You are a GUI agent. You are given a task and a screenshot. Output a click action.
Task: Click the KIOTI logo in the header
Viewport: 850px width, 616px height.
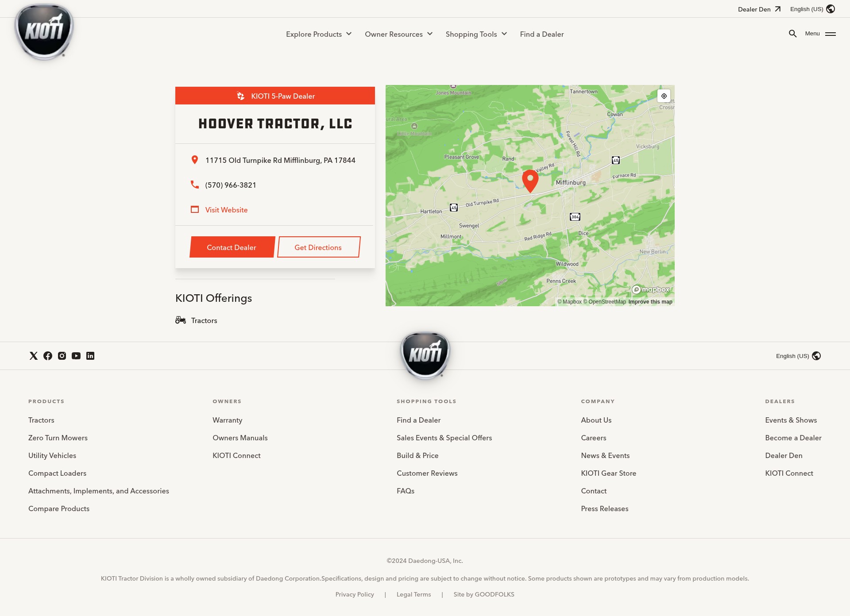(44, 32)
